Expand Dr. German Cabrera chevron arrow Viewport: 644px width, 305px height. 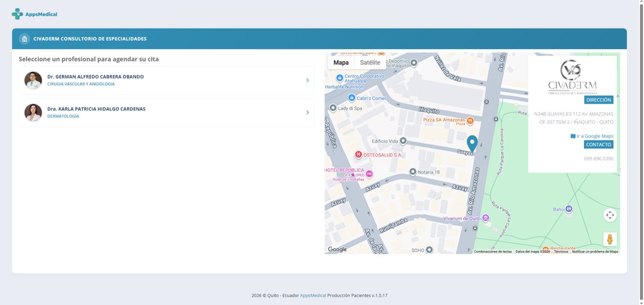click(307, 80)
